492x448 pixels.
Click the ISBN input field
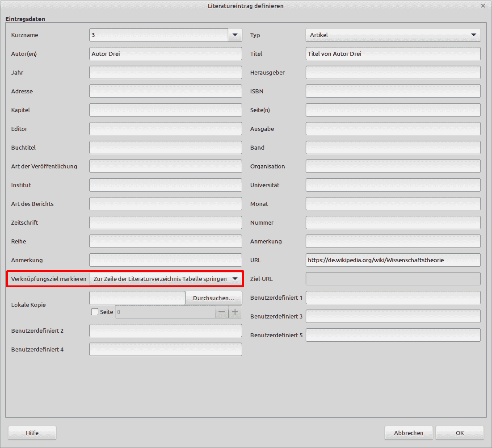tap(393, 91)
